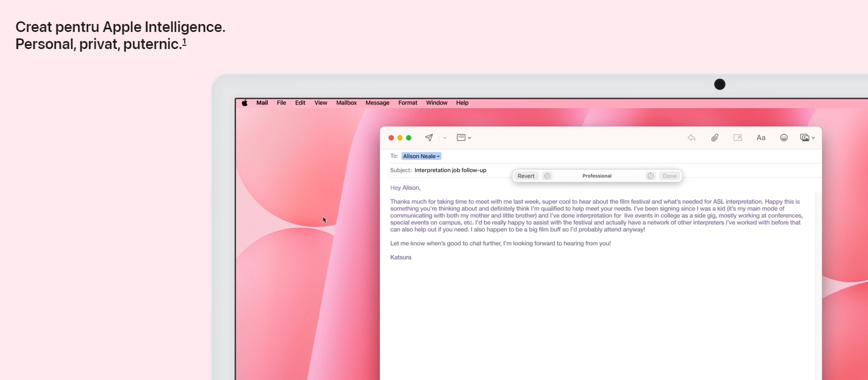
Task: Click the header fields layout icon
Action: pyautogui.click(x=461, y=138)
